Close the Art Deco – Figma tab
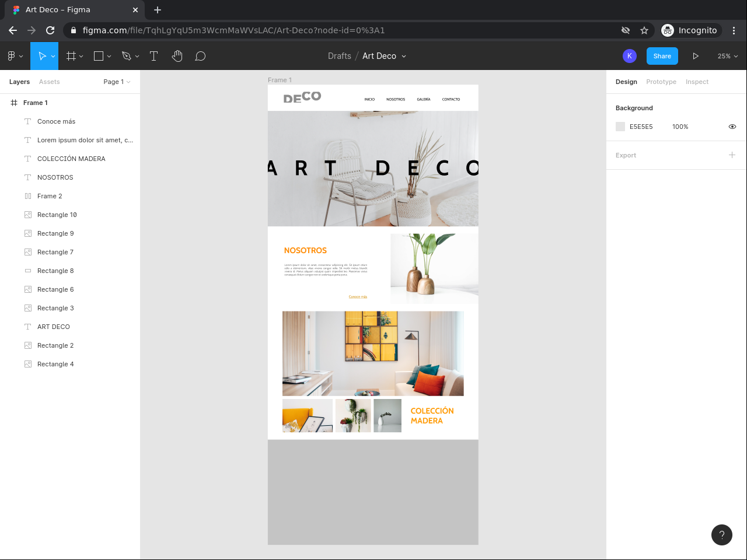The width and height of the screenshot is (747, 560). coord(135,10)
